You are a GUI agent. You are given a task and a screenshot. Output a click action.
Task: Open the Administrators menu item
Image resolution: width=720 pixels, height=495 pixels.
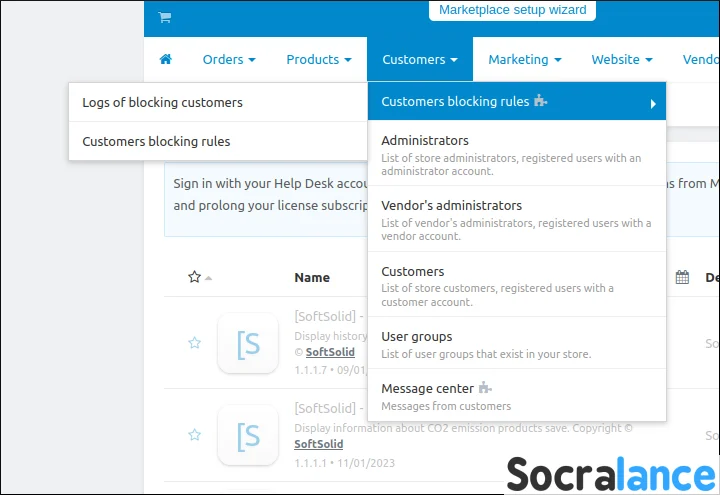click(425, 141)
